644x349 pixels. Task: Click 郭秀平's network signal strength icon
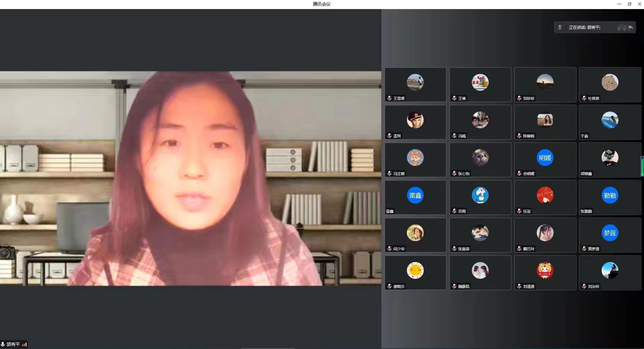click(x=25, y=344)
